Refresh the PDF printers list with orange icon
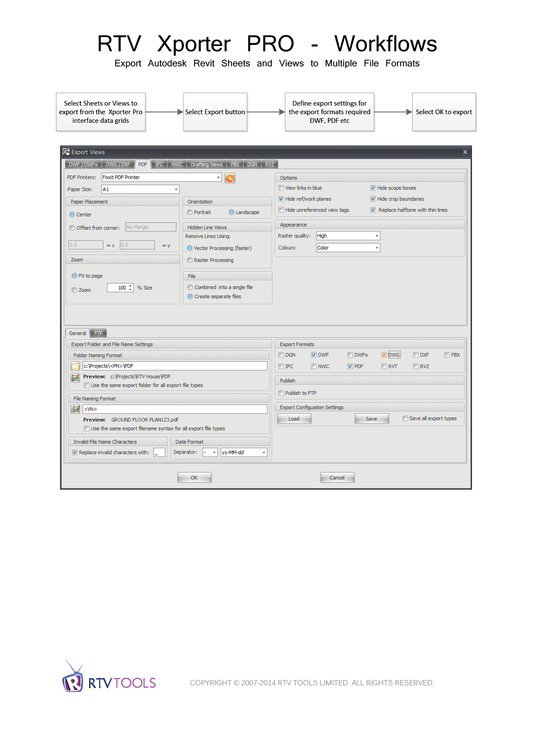 [x=230, y=178]
